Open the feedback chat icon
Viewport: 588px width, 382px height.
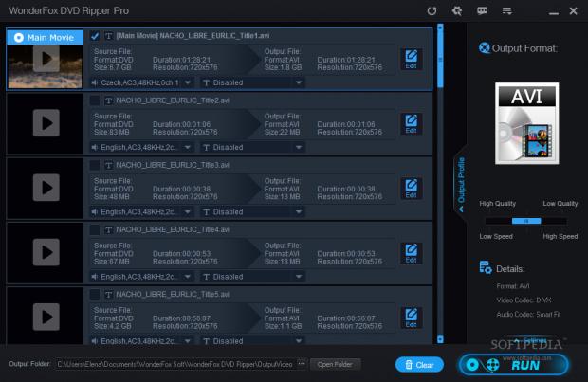[x=483, y=10]
